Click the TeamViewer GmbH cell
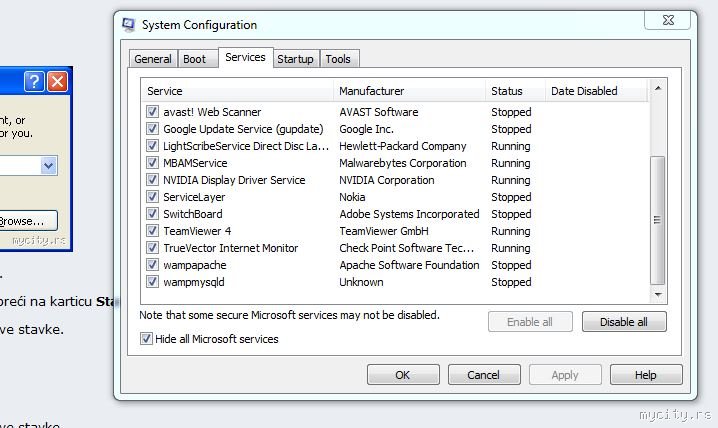 [384, 231]
